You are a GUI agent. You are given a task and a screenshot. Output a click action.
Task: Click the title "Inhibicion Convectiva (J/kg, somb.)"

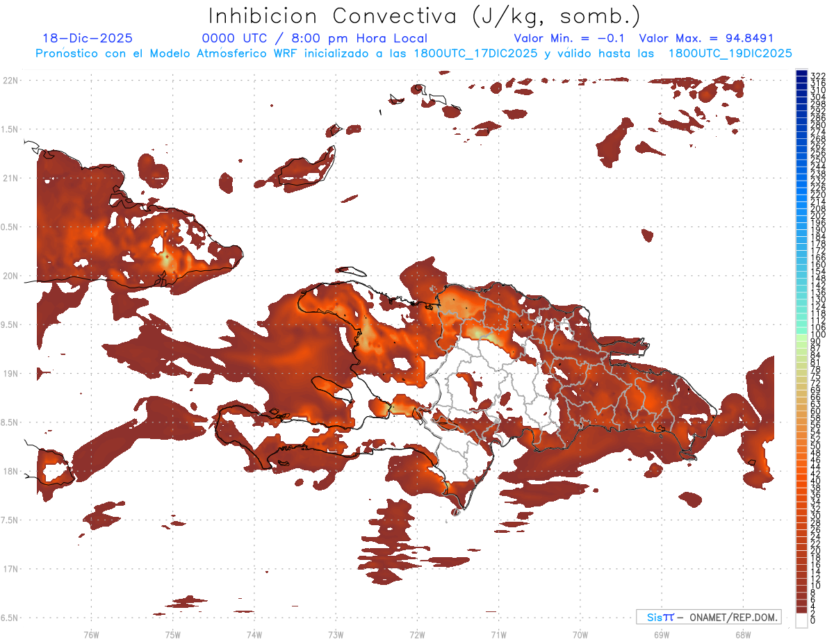(425, 17)
